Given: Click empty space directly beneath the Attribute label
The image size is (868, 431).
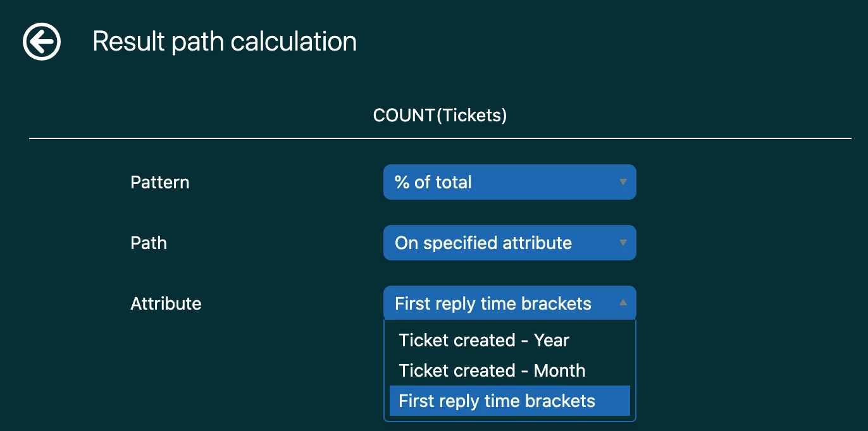Looking at the screenshot, I should pos(166,354).
